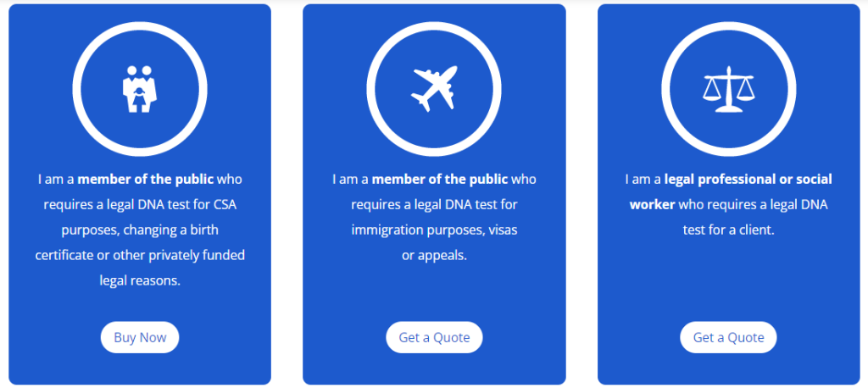
Task: Click the 'test for a client.' text
Action: (728, 230)
